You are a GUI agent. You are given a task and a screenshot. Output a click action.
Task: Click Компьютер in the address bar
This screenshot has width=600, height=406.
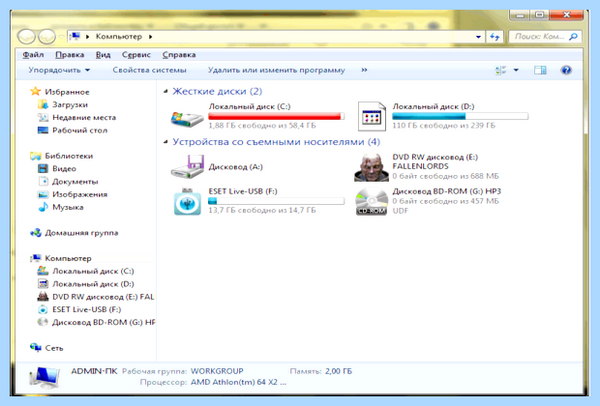(119, 37)
